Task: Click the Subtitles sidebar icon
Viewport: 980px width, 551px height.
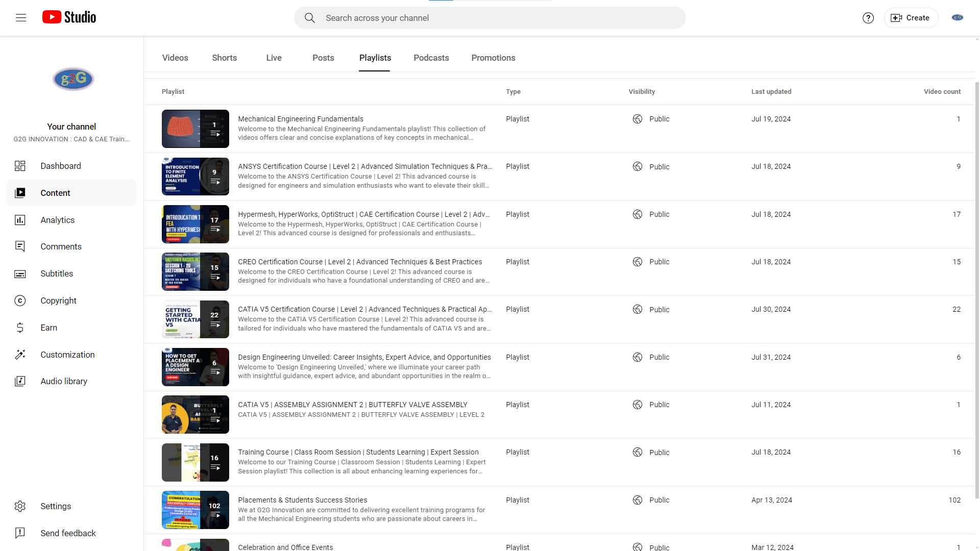Action: (x=20, y=274)
